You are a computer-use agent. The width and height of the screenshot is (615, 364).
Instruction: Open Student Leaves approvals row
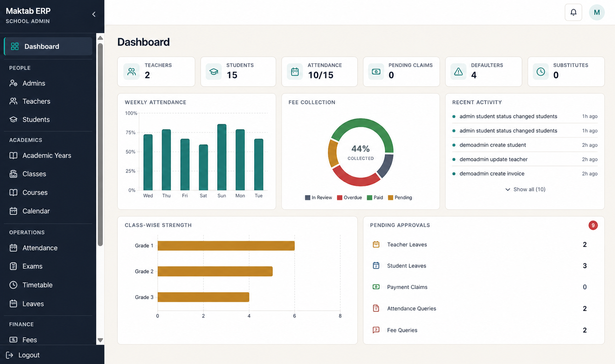click(483, 266)
